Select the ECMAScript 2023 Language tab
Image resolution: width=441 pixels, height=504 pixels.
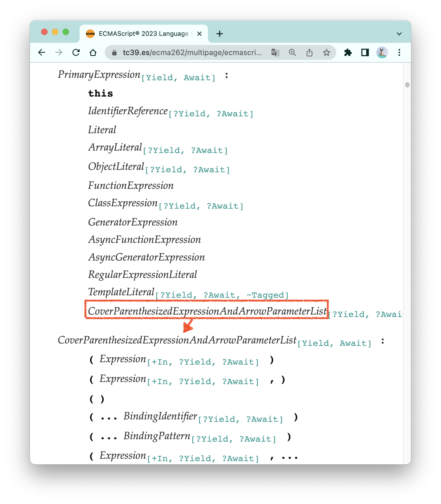point(144,34)
